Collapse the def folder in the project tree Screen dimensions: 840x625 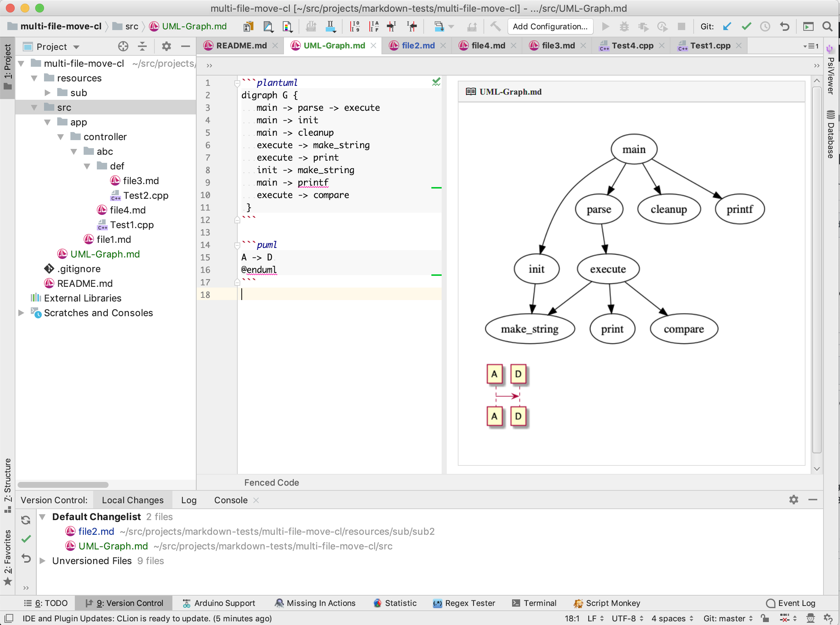[x=87, y=166]
